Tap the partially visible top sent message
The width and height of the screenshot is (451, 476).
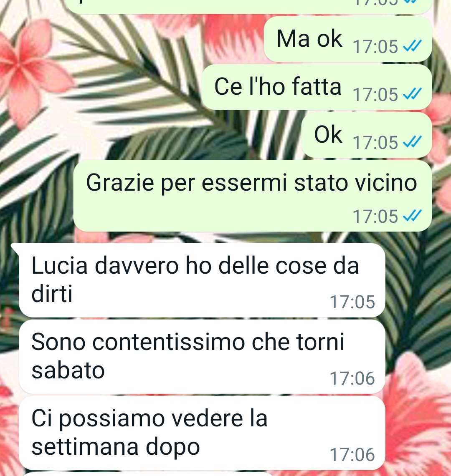pos(249,6)
